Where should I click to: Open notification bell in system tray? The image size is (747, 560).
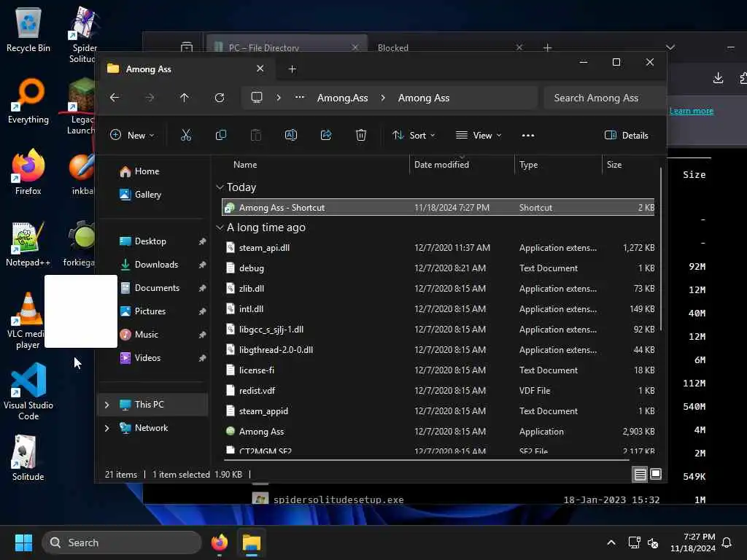pos(727,542)
